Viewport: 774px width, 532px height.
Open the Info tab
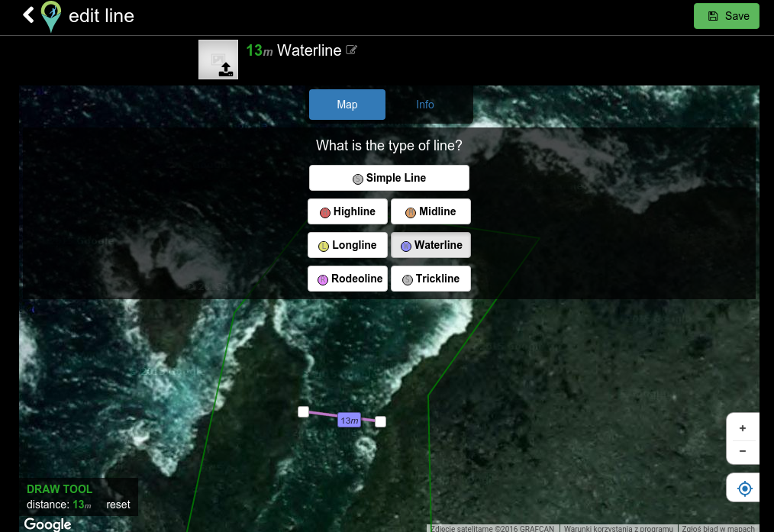[x=424, y=105]
